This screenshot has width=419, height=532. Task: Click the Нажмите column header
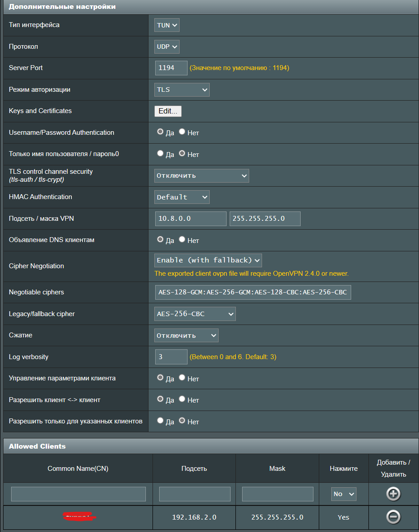click(344, 469)
